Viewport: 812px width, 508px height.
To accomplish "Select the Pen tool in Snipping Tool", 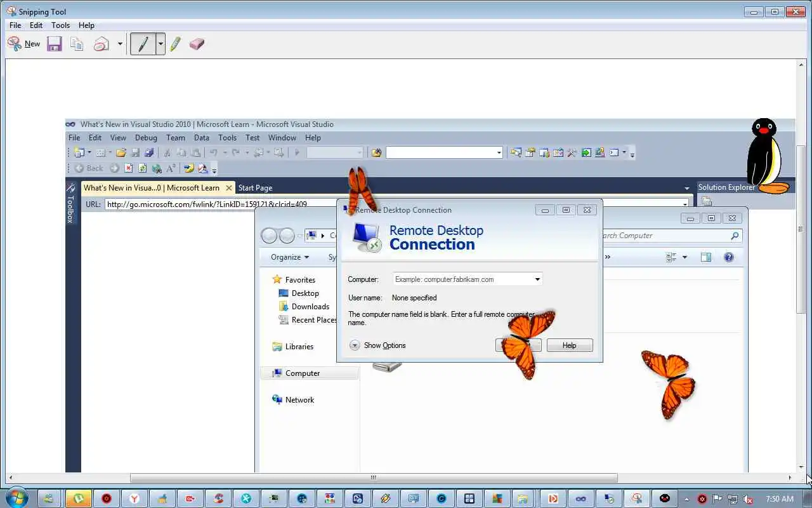I will coord(143,44).
